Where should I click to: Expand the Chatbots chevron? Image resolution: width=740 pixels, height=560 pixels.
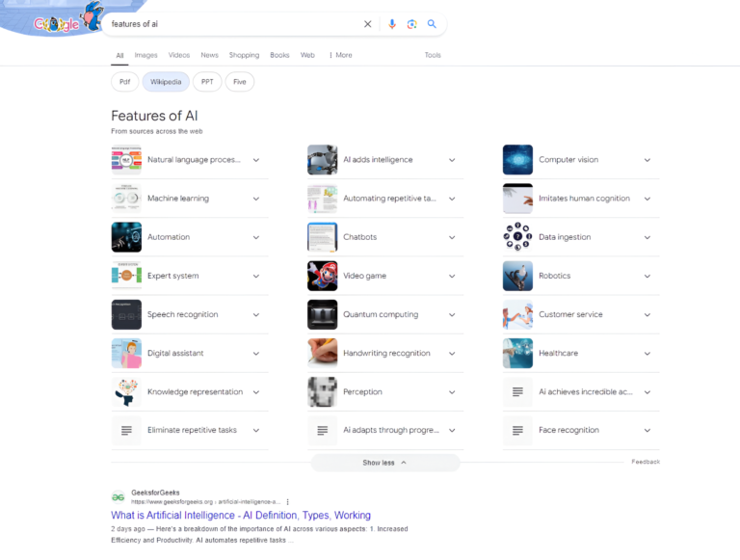[x=452, y=237]
